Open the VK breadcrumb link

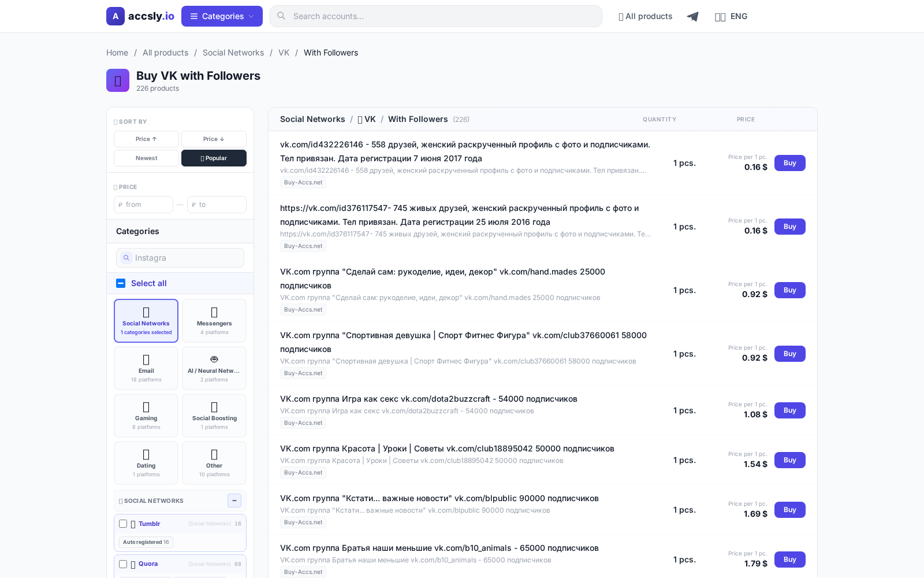(x=284, y=53)
